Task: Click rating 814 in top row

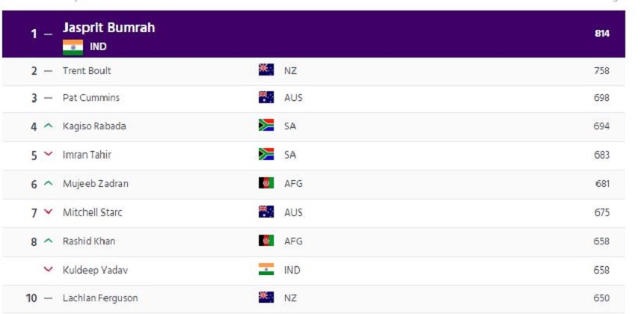Action: 601,34
